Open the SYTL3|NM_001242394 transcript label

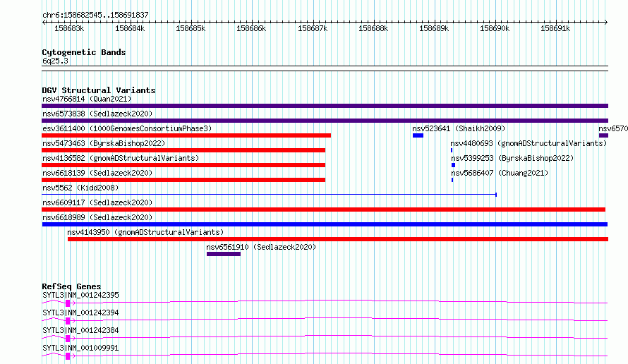click(x=80, y=313)
